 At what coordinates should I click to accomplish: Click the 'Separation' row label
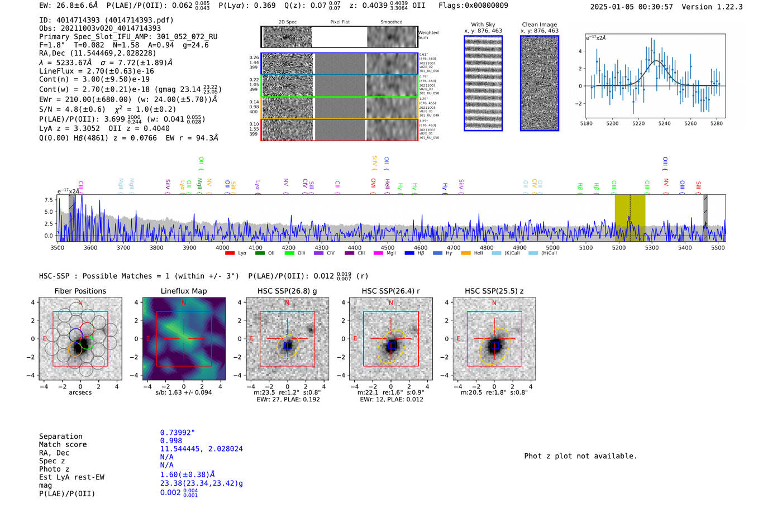[x=61, y=437]
